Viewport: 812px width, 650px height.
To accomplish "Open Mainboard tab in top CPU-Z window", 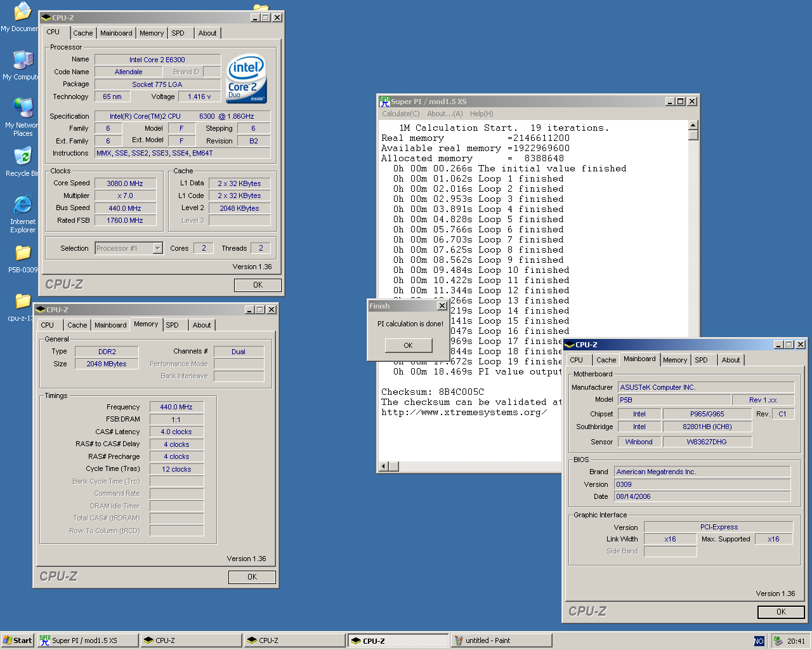I will (x=116, y=33).
